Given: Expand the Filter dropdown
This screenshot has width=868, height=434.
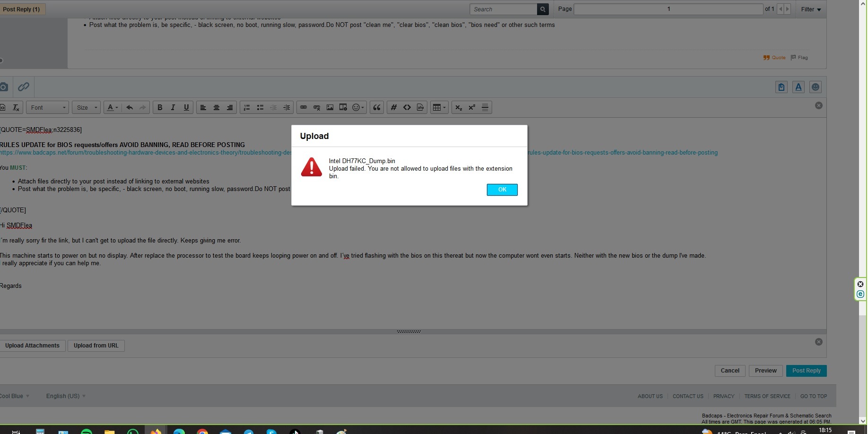Looking at the screenshot, I should [x=811, y=9].
